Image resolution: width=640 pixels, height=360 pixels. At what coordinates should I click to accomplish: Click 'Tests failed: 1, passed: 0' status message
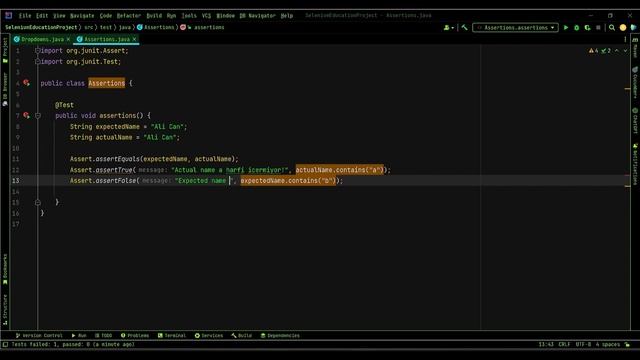[73, 344]
